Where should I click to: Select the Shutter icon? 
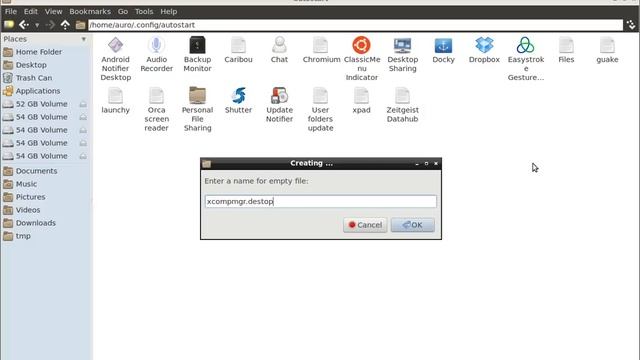pos(238,96)
